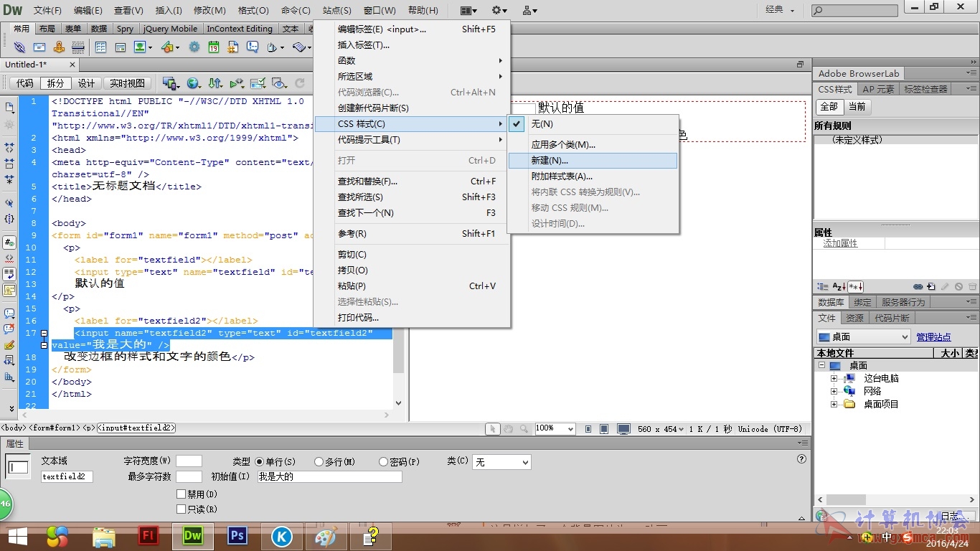Insert a Named Anchor using the anchor icon
Viewport: 980px width, 551px height.
[x=59, y=47]
